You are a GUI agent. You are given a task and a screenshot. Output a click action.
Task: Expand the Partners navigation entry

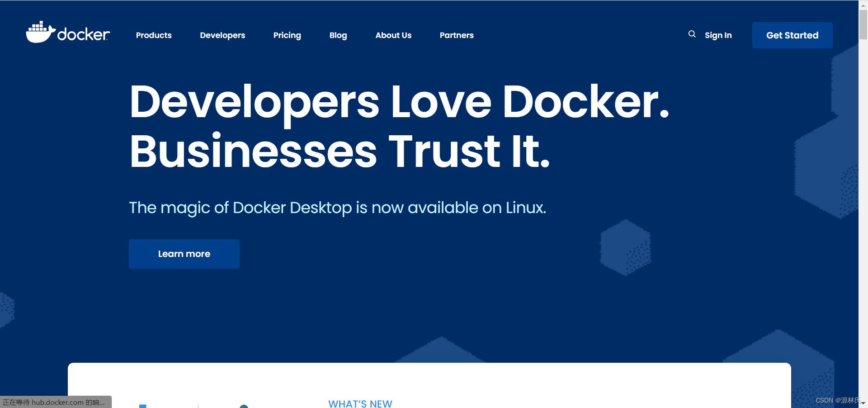[x=457, y=35]
